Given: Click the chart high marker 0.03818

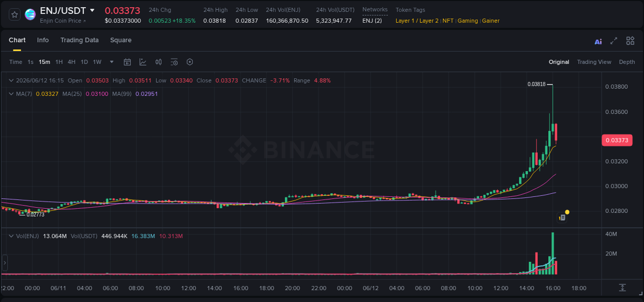Looking at the screenshot, I should tap(536, 84).
